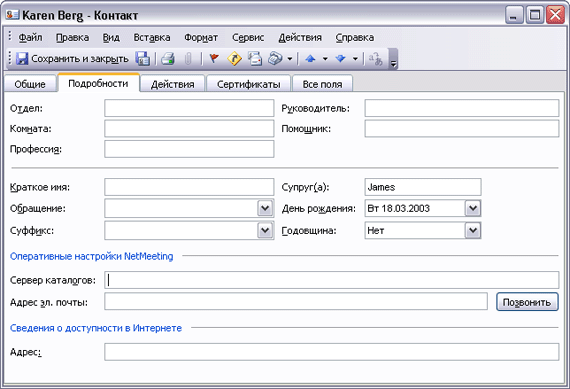Click the Сервер каталогов input field
Viewport: 570px width, 389px height.
pyautogui.click(x=332, y=280)
